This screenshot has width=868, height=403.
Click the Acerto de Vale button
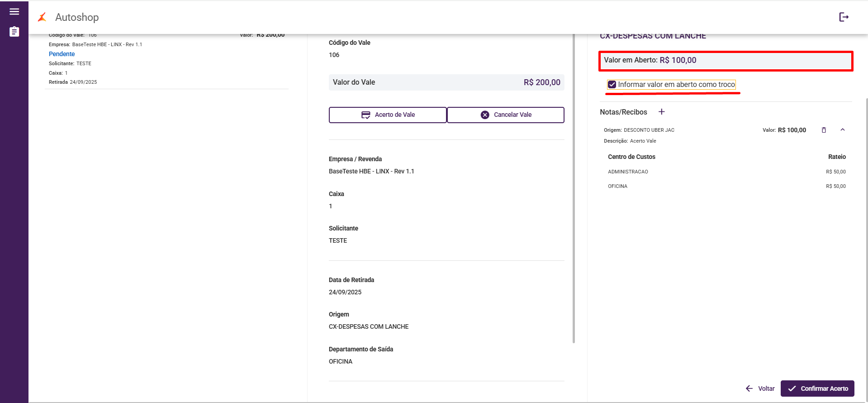pos(388,115)
